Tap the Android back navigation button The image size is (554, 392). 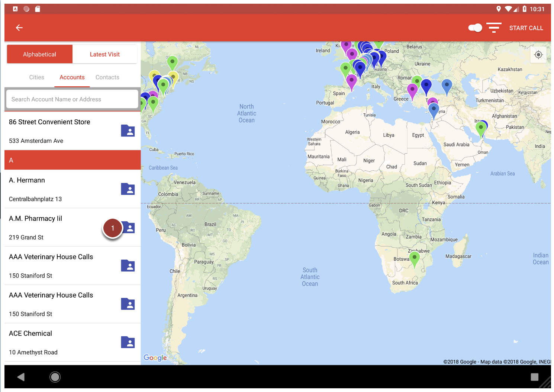[x=21, y=377]
